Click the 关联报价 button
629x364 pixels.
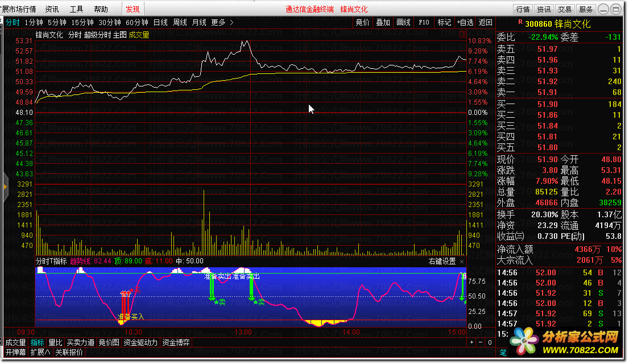point(69,353)
